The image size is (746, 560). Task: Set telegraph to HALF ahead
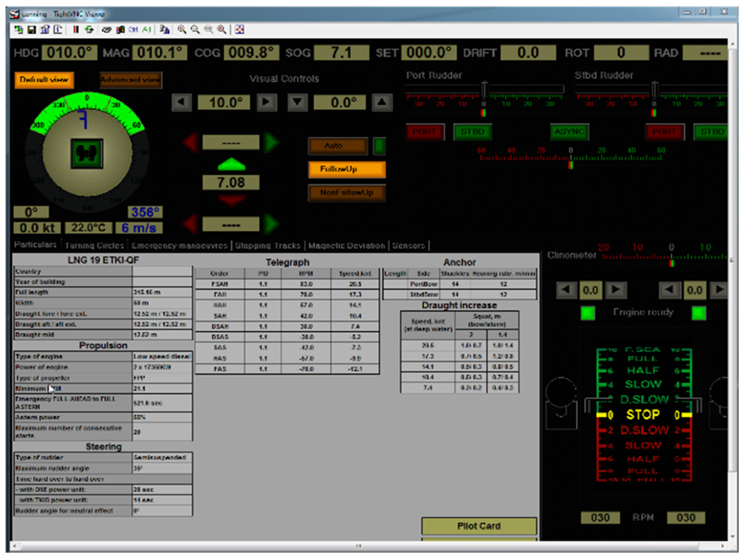(643, 370)
